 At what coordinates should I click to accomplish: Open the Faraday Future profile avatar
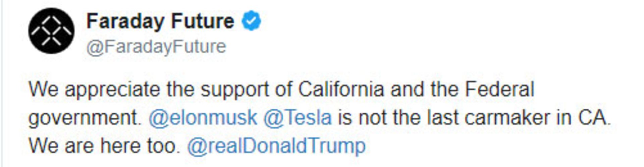tap(51, 31)
